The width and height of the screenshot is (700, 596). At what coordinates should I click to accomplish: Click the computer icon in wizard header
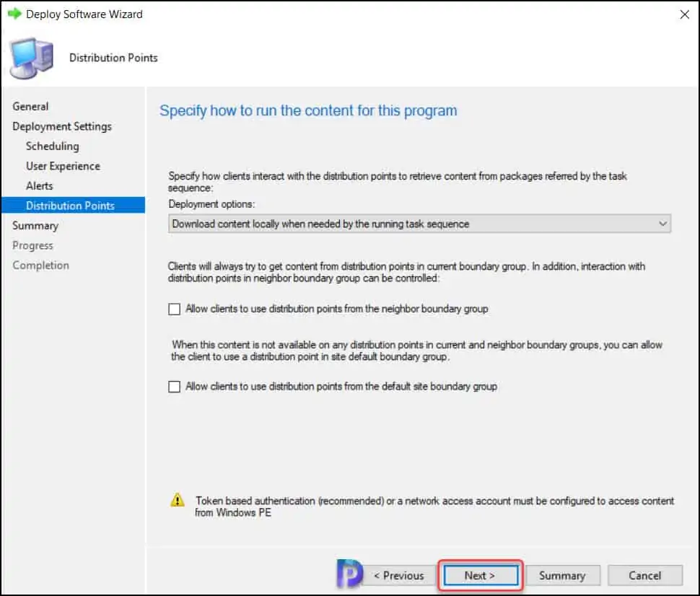click(32, 58)
